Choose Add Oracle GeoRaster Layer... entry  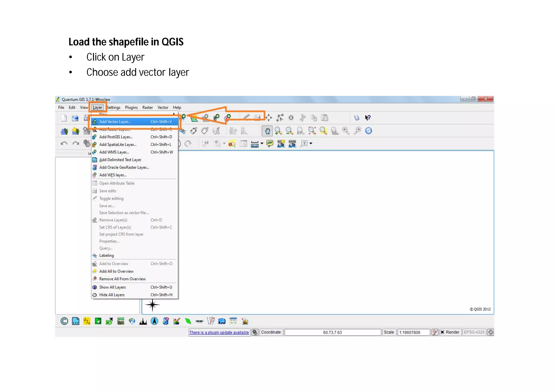135,167
